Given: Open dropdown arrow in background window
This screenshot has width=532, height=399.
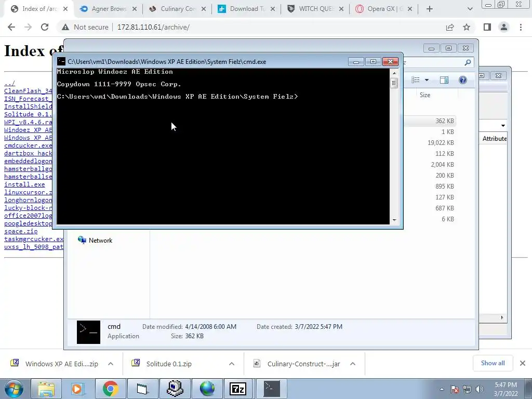Looking at the screenshot, I should point(503,126).
